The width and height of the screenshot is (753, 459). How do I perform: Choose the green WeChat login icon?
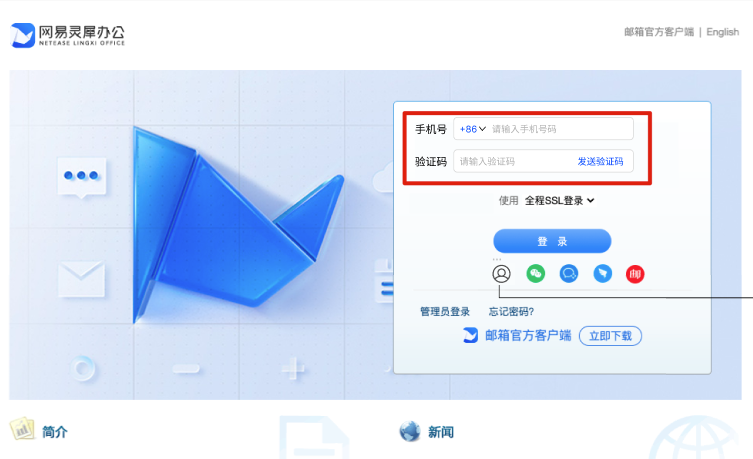pos(535,274)
